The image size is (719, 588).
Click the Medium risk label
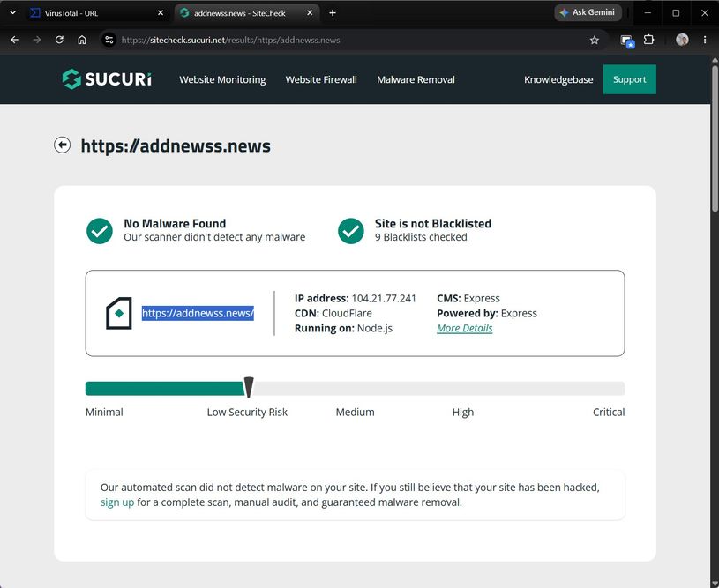[x=355, y=412]
